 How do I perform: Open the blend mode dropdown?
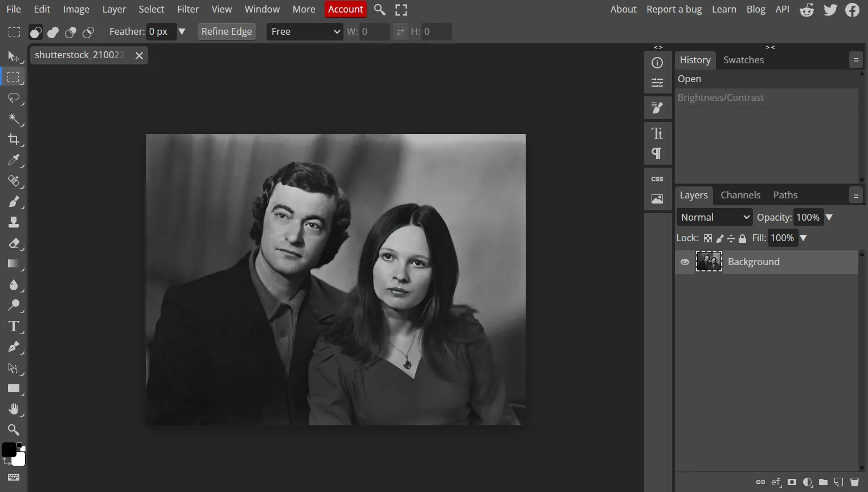tap(714, 217)
